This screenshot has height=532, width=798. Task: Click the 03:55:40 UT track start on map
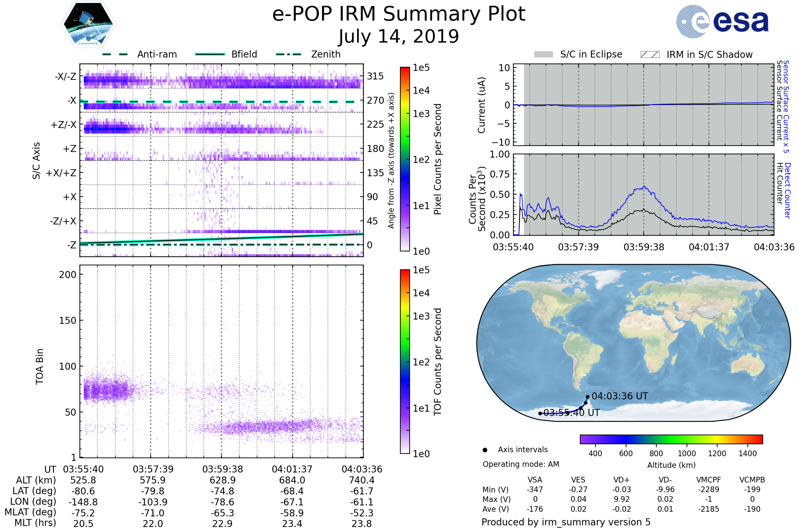coord(540,413)
